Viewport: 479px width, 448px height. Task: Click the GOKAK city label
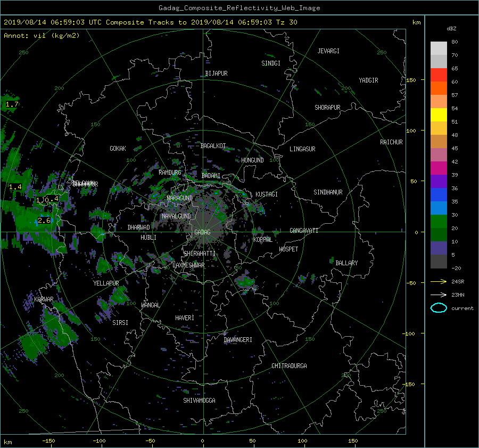click(x=118, y=149)
